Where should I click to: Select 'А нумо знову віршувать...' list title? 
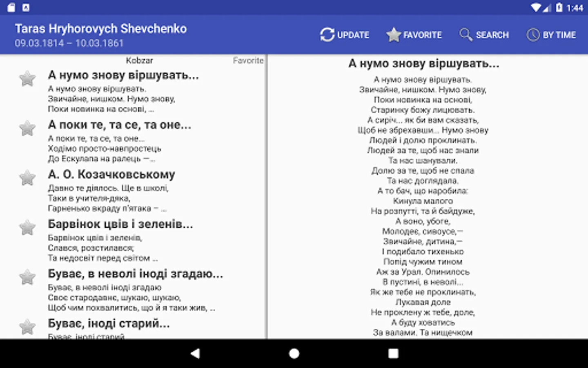123,75
